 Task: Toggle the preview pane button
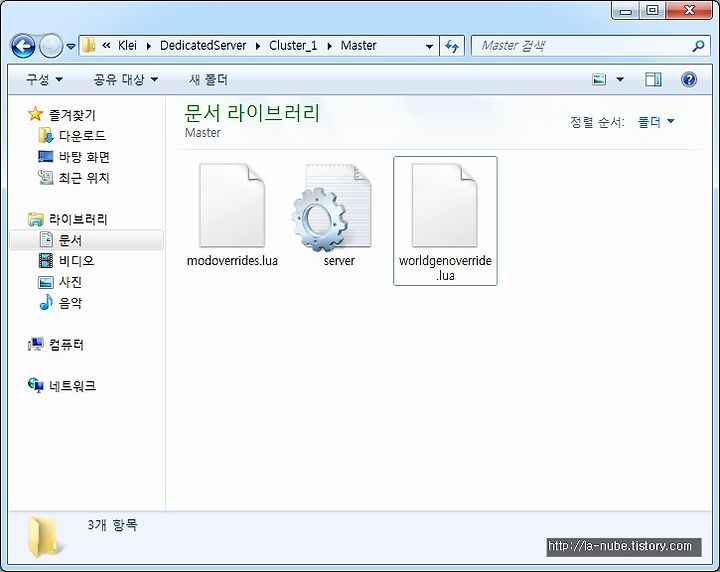point(653,80)
